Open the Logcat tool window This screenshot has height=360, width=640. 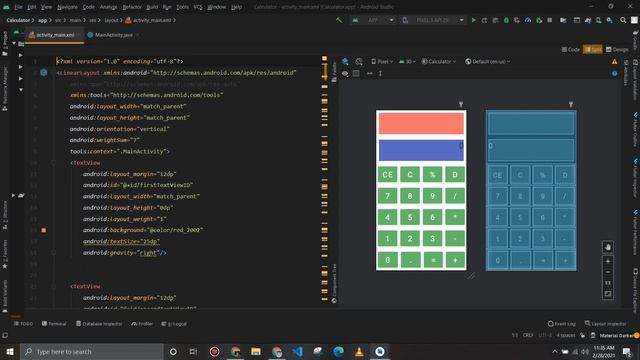(x=174, y=324)
